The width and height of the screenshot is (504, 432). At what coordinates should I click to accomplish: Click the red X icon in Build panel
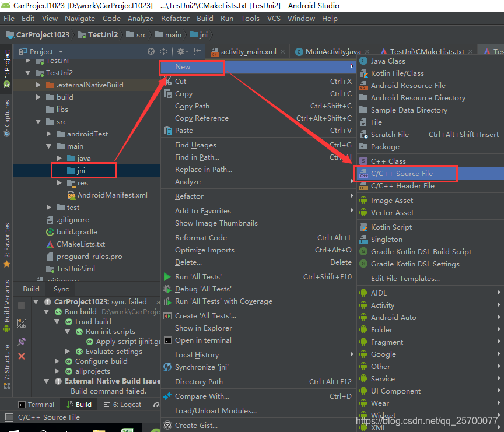coord(22,356)
